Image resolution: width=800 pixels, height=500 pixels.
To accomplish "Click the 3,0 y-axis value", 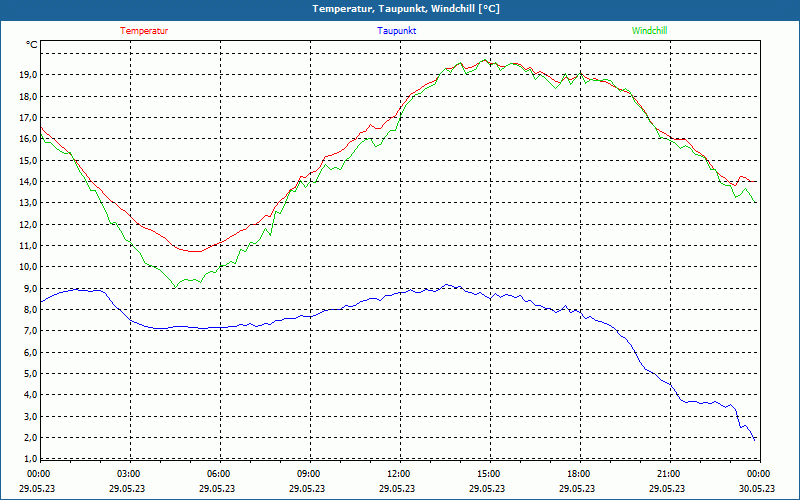I will [x=30, y=416].
